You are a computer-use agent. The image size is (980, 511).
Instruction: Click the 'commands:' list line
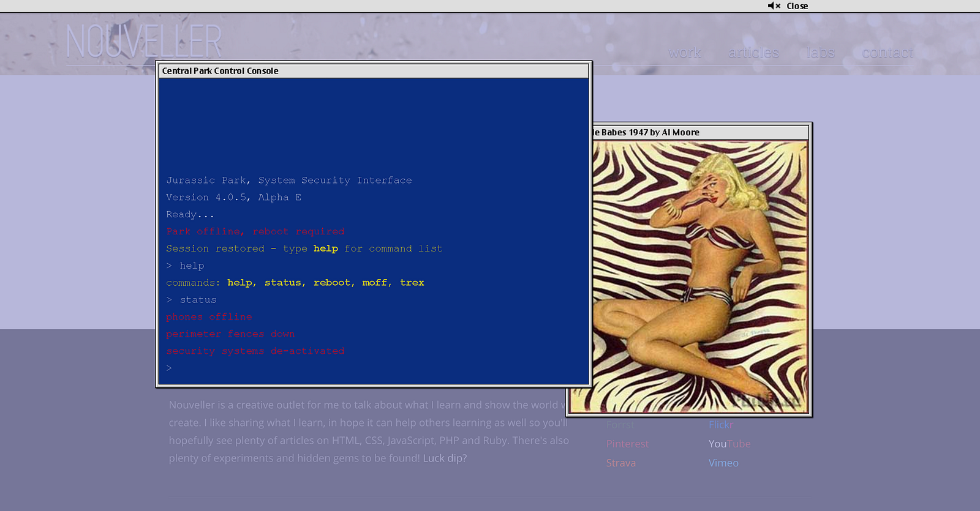(x=295, y=283)
